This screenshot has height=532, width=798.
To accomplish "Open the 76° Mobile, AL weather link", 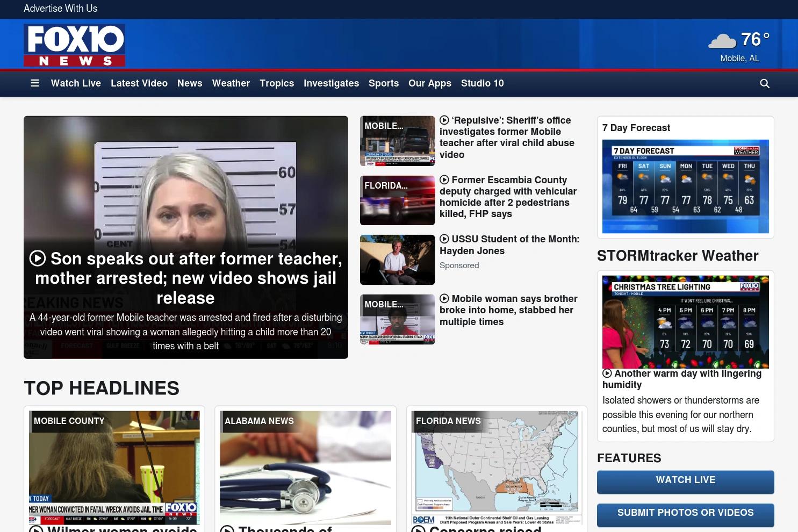I will click(739, 46).
